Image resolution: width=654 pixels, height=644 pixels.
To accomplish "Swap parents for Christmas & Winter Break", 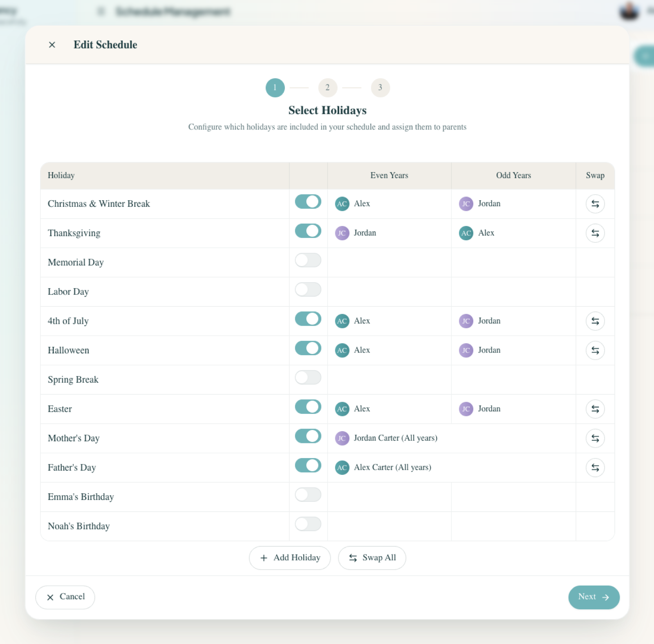I will (x=595, y=203).
